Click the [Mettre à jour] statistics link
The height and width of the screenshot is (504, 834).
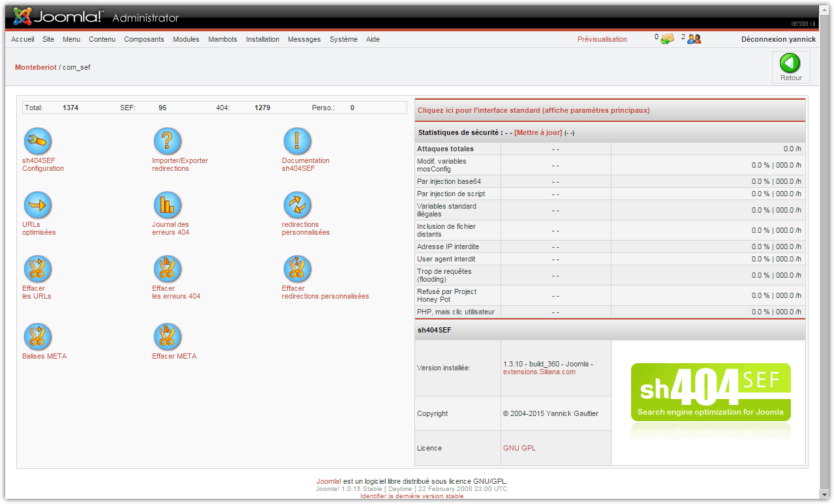point(538,132)
